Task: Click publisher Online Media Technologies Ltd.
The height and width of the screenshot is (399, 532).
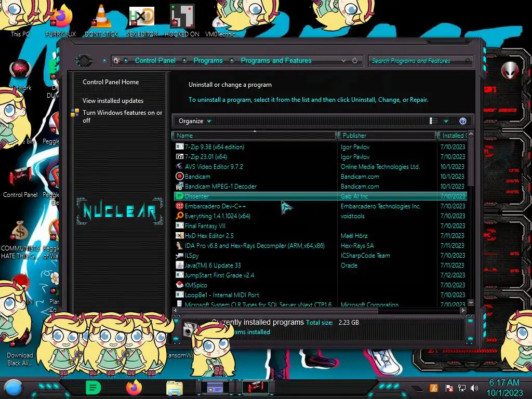Action: (x=380, y=167)
